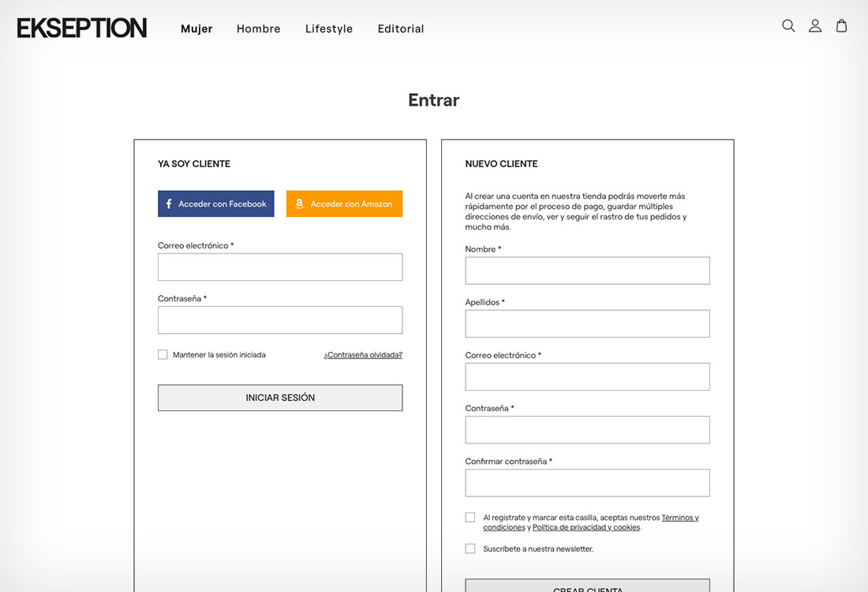Open the user account icon

point(815,26)
